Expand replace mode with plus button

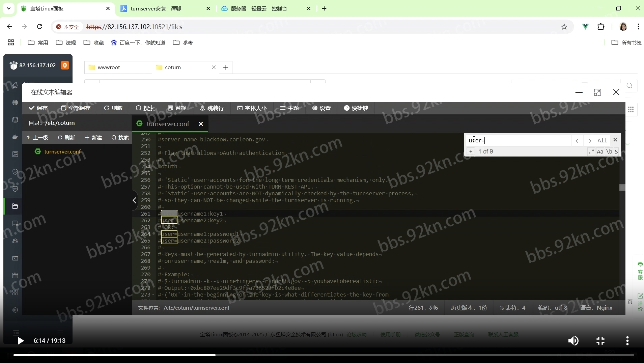point(471,151)
